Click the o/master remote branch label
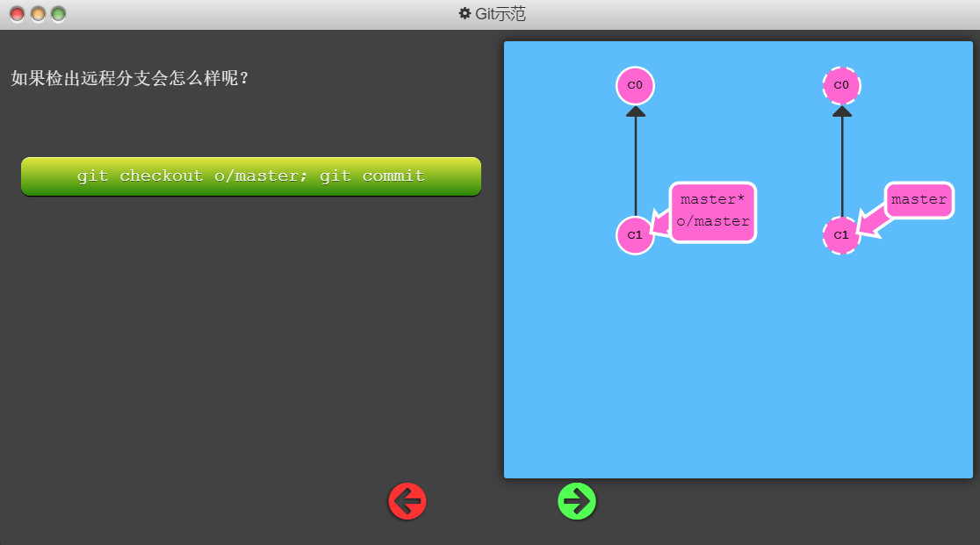 pyautogui.click(x=713, y=222)
